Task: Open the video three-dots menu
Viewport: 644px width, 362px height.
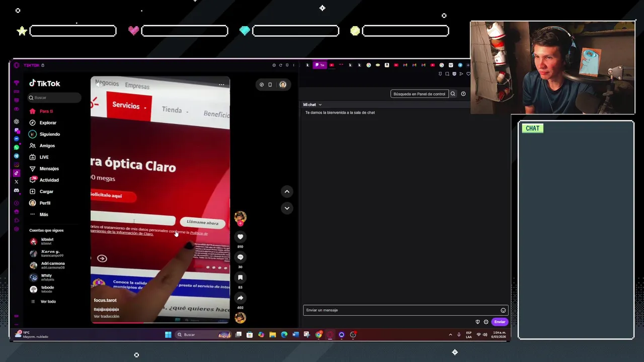Action: pos(221,84)
